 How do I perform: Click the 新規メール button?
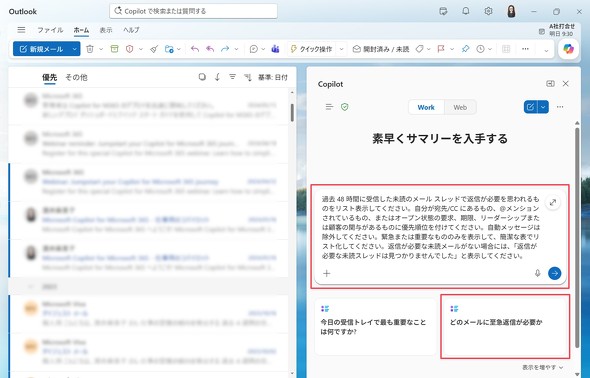[41, 49]
